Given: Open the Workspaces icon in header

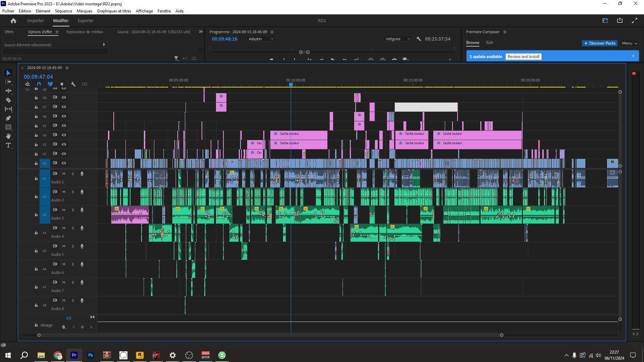Looking at the screenshot, I should pos(605,21).
